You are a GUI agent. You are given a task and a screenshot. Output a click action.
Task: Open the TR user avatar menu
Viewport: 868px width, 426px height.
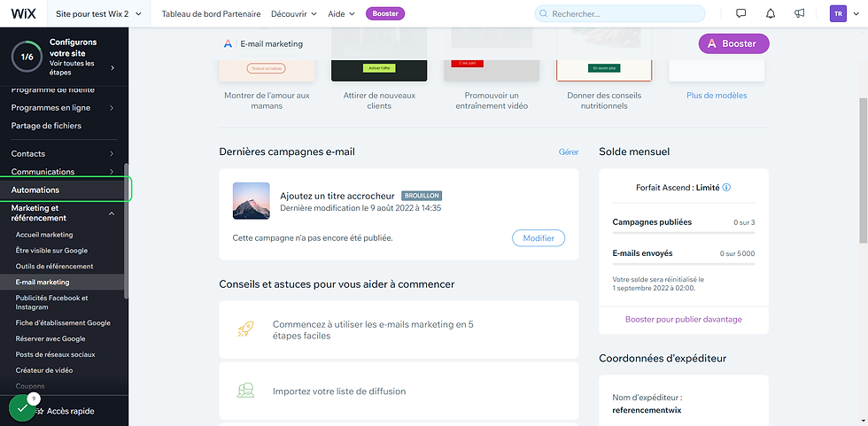pyautogui.click(x=838, y=14)
